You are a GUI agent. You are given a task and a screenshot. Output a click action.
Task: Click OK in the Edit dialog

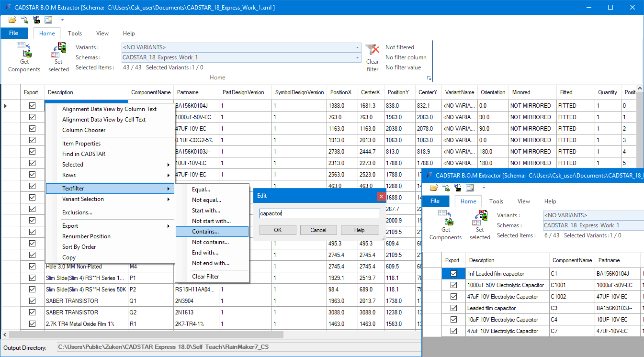278,230
